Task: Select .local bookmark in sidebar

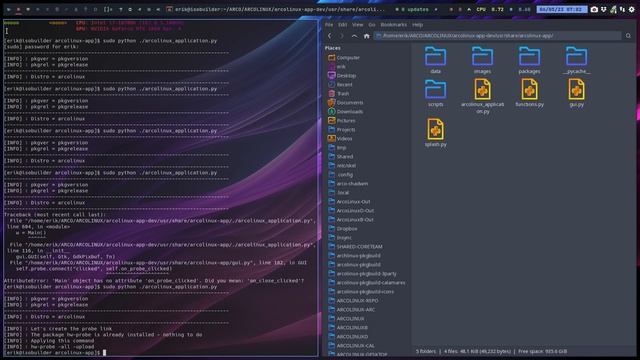Action: tap(339, 192)
